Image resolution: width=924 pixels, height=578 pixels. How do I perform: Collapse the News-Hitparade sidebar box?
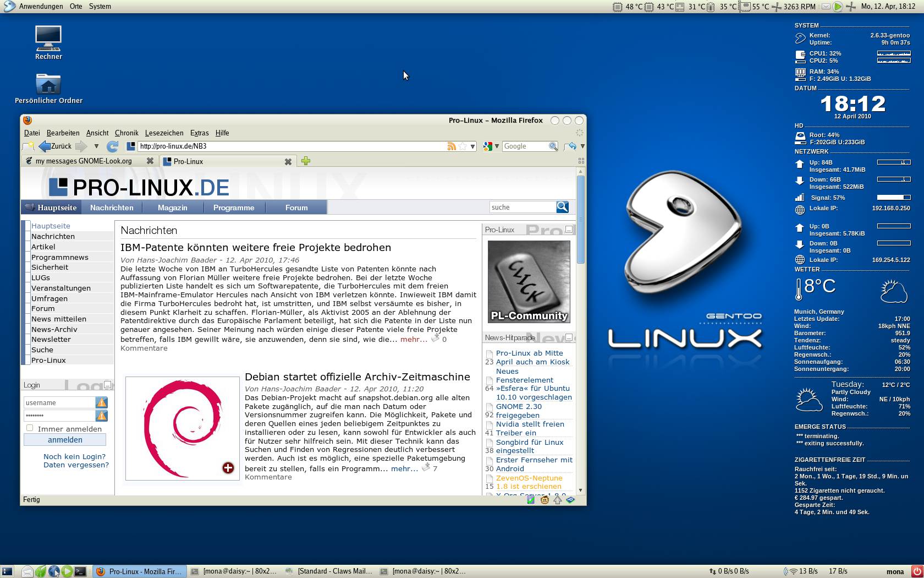[569, 337]
